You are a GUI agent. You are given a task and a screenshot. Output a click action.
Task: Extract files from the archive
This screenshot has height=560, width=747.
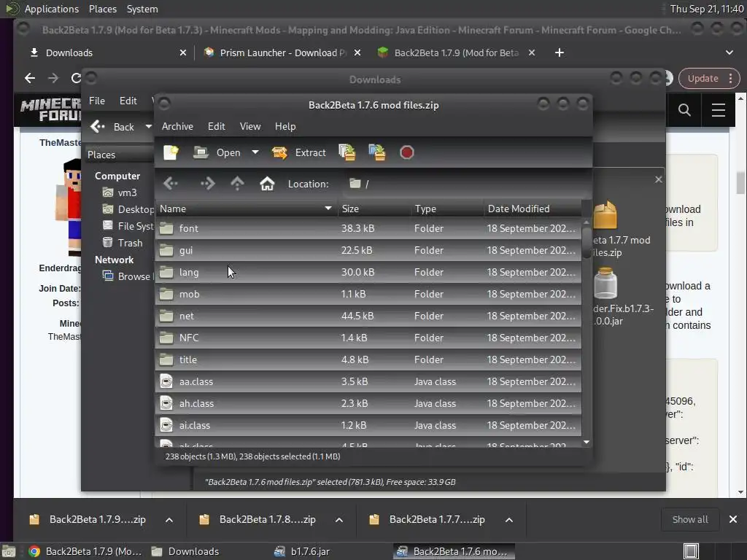coord(298,152)
